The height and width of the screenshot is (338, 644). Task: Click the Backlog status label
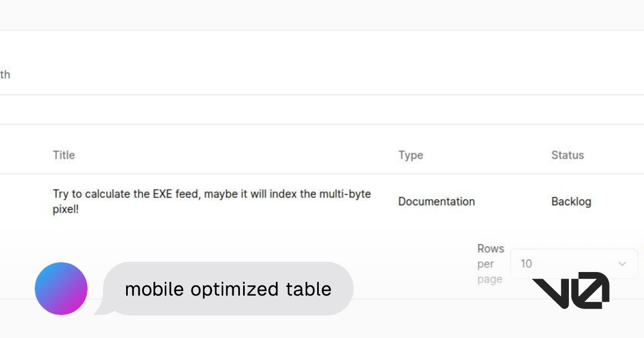571,201
